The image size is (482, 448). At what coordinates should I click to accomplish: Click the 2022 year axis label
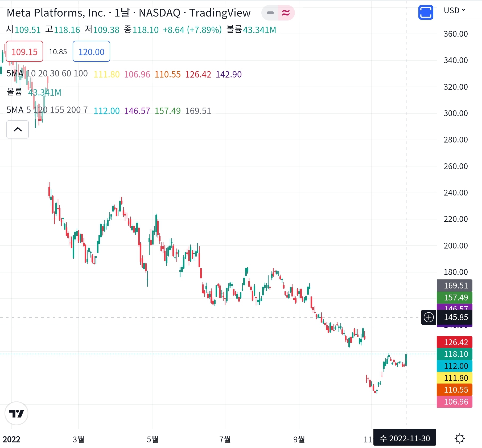click(x=11, y=439)
